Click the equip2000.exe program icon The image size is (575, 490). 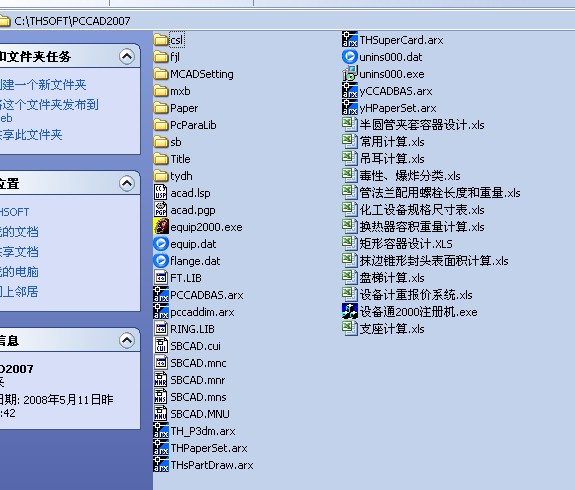(x=161, y=227)
